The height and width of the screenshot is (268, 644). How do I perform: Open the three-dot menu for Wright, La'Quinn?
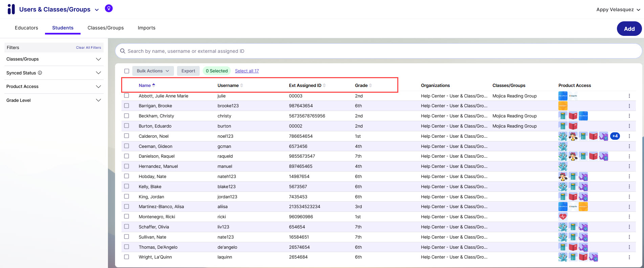(629, 257)
